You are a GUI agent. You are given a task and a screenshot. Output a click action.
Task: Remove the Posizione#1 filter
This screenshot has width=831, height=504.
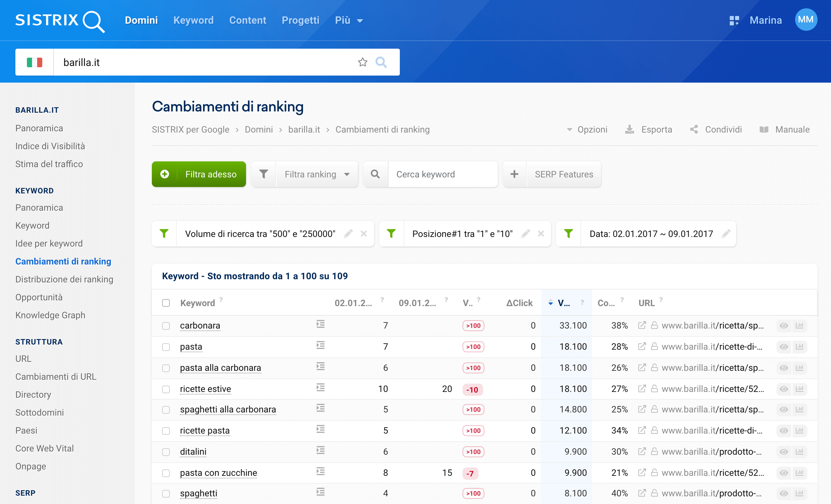point(541,234)
